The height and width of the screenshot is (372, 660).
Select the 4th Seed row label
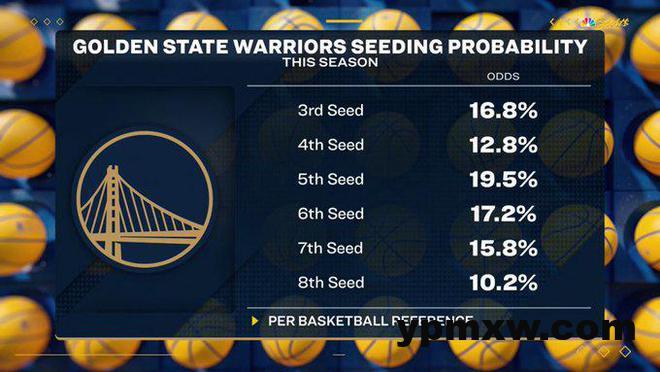pos(330,145)
